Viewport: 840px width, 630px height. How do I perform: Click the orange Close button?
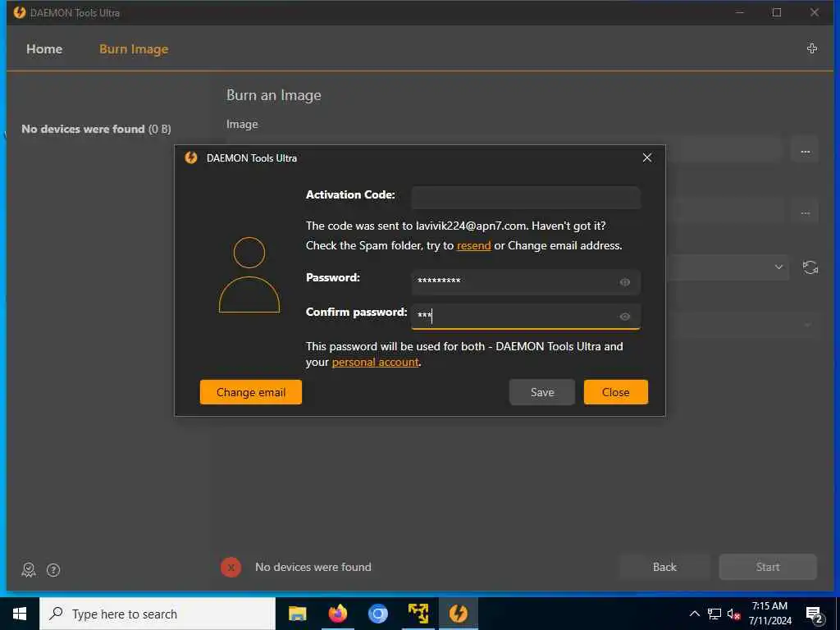click(x=615, y=392)
